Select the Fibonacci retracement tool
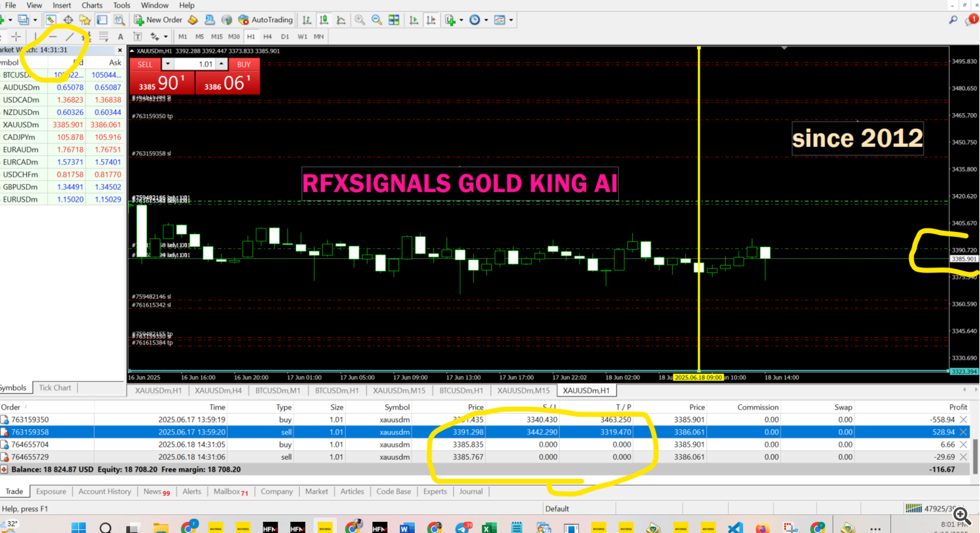Viewport: 980px width, 533px height. (103, 37)
